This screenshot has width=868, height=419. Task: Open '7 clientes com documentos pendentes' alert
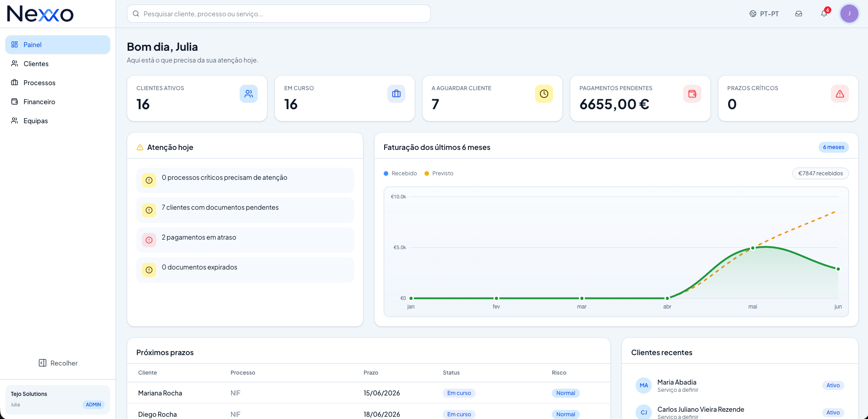245,210
